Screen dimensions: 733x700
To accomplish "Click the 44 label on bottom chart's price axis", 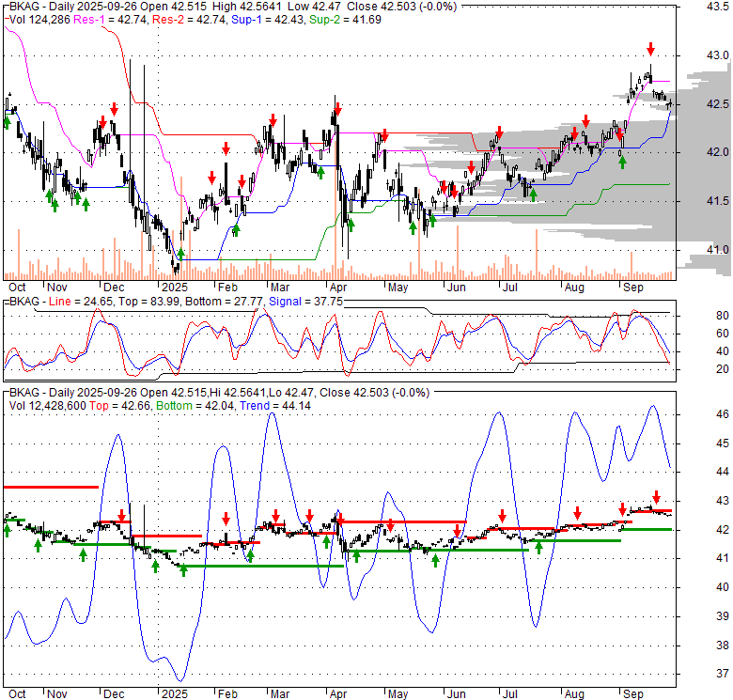I will click(723, 472).
